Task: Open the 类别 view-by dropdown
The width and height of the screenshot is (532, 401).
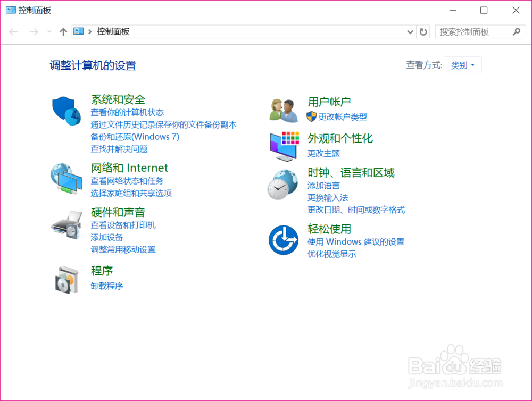Action: coord(462,65)
